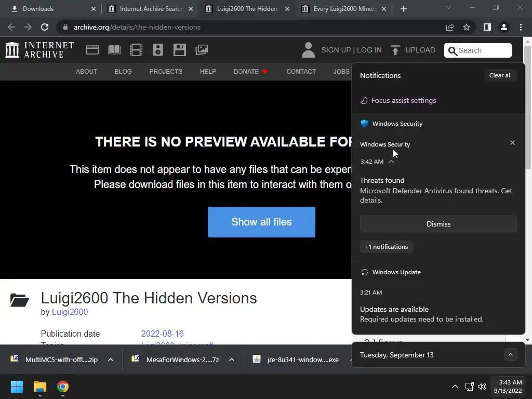This screenshot has height=399, width=532.
Task: Show hidden system tray icons
Action: (455, 387)
